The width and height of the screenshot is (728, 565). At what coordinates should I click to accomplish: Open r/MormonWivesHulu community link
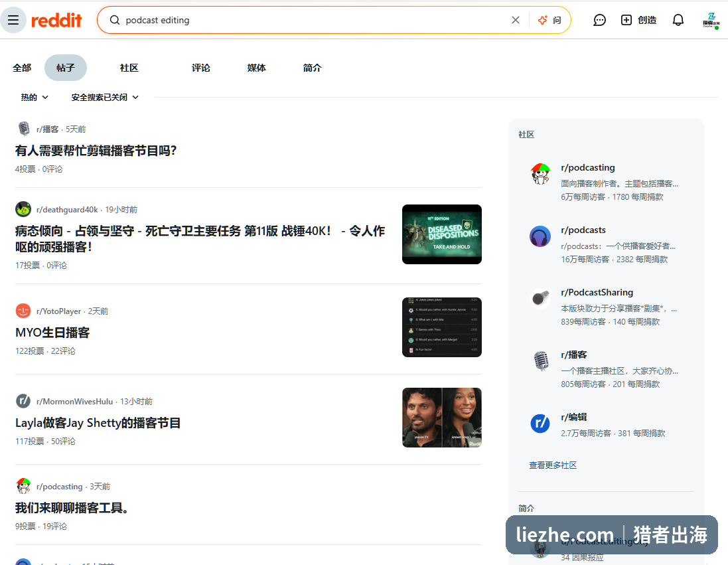coord(75,401)
